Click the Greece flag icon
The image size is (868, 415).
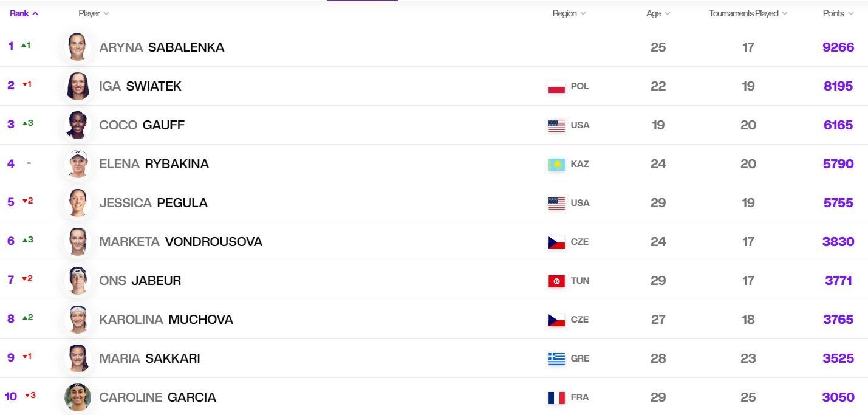coord(556,358)
